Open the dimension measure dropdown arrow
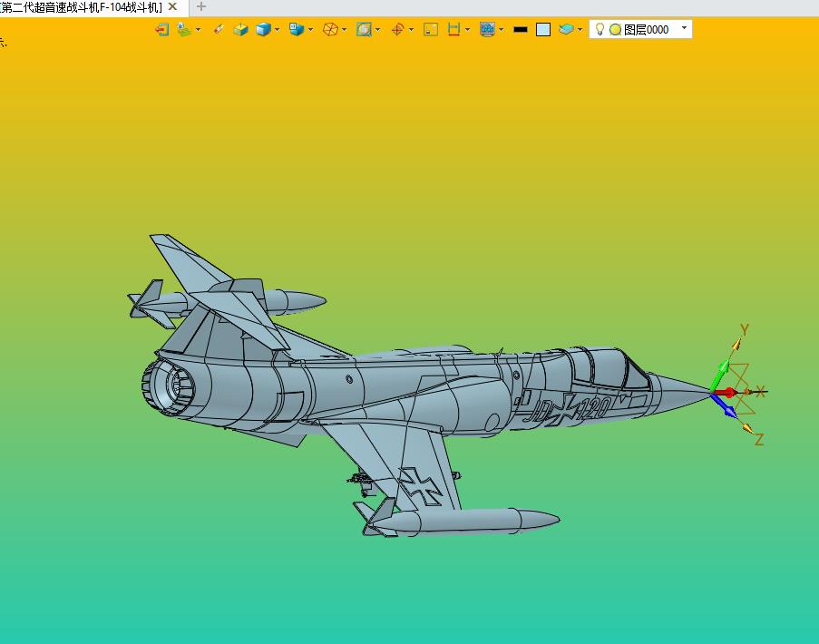 tap(467, 30)
